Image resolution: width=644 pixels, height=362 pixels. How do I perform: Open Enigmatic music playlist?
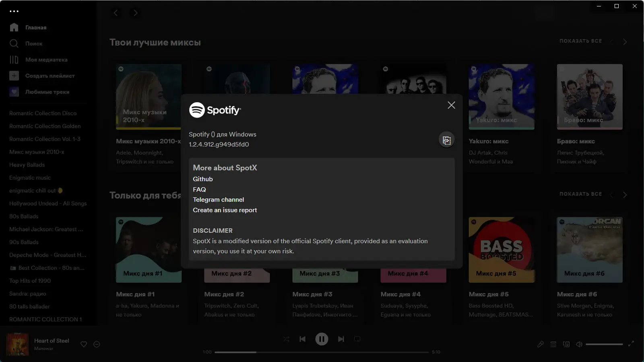click(30, 178)
